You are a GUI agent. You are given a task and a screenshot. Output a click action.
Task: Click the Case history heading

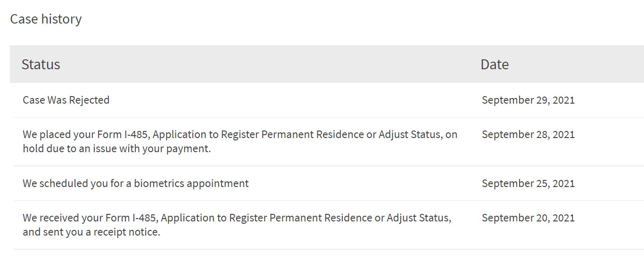tap(46, 19)
